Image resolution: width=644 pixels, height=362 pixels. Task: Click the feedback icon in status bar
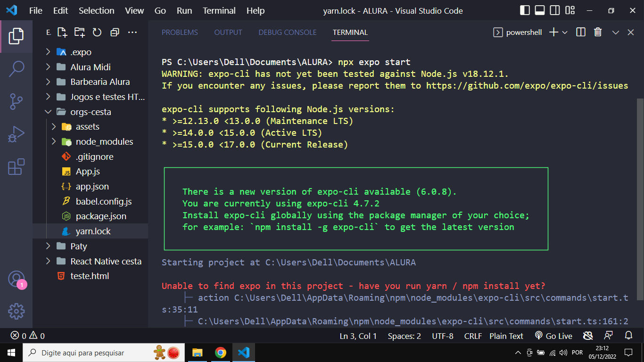click(609, 336)
